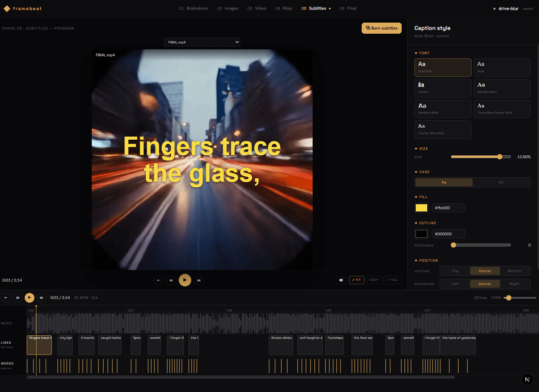Click the timeline toolbar play button

[30, 298]
